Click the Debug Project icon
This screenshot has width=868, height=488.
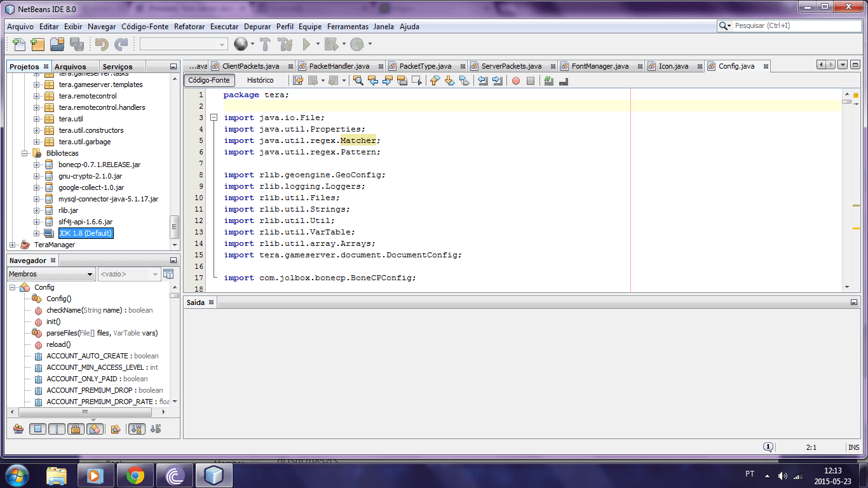click(331, 44)
